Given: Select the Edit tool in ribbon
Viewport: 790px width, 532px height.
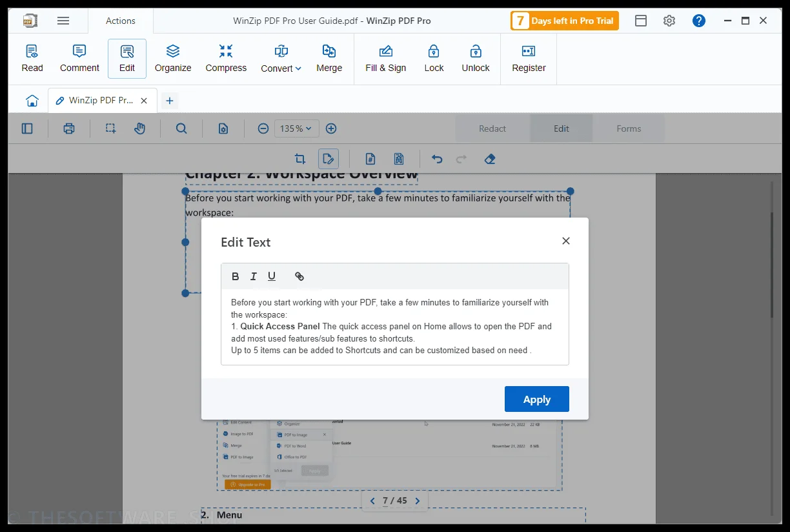Looking at the screenshot, I should pyautogui.click(x=127, y=59).
